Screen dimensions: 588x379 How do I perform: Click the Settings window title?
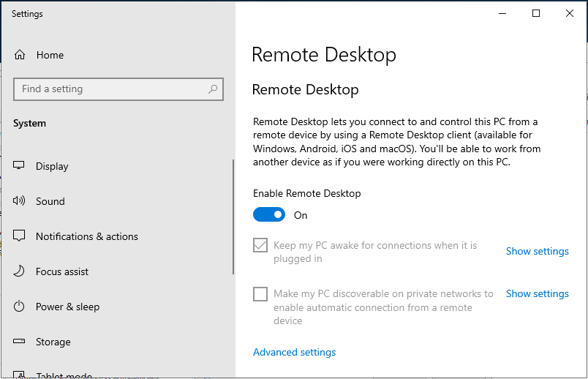(x=27, y=14)
